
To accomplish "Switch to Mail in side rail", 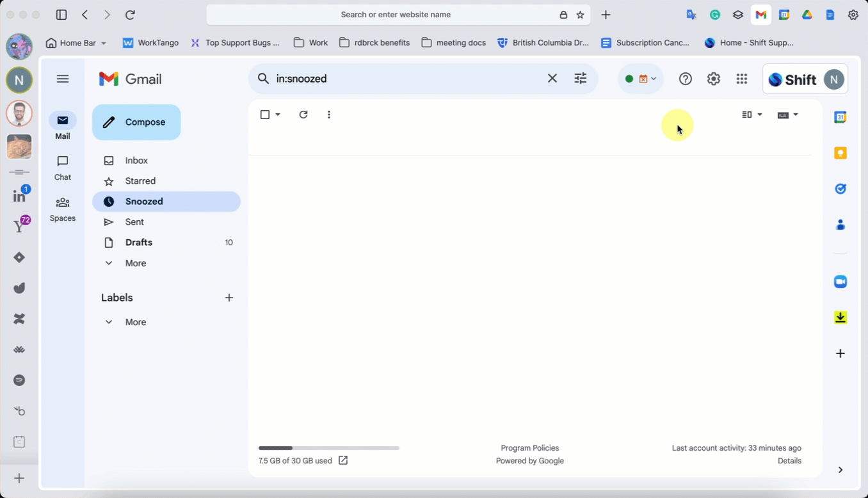I will point(63,126).
